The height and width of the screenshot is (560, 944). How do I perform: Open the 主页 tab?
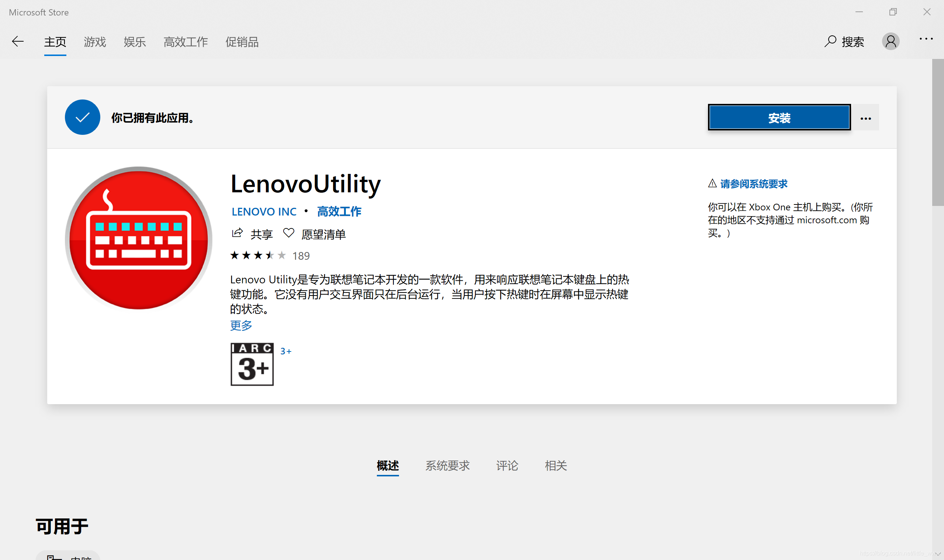[x=55, y=42]
